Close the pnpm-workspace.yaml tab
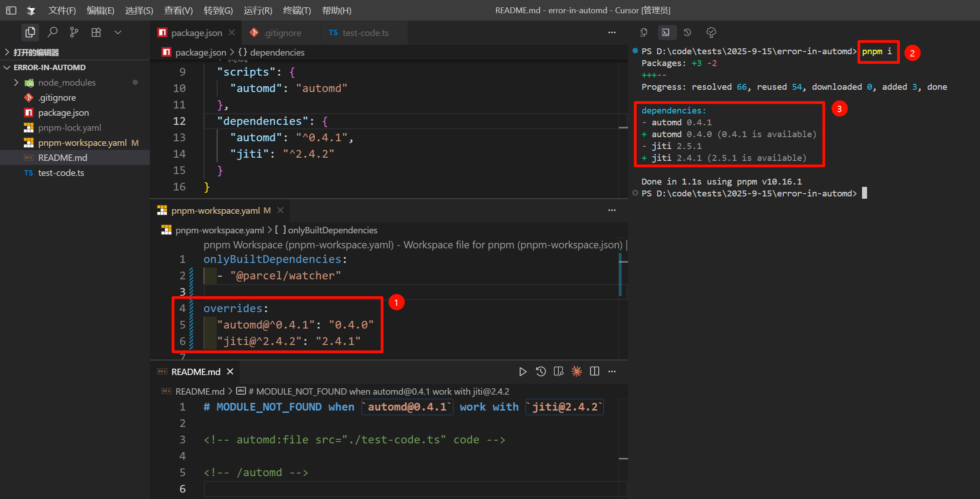This screenshot has height=499, width=980. click(281, 210)
